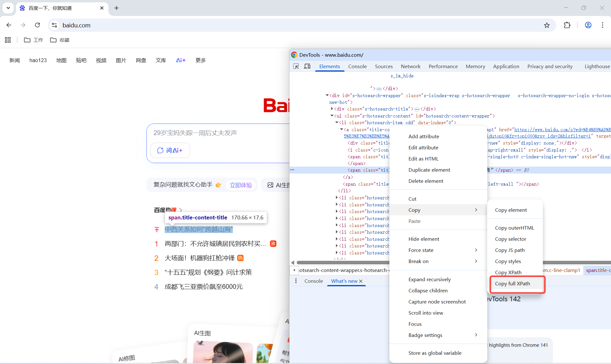
Task: Open Chrome's three-dot menu
Action: [602, 25]
